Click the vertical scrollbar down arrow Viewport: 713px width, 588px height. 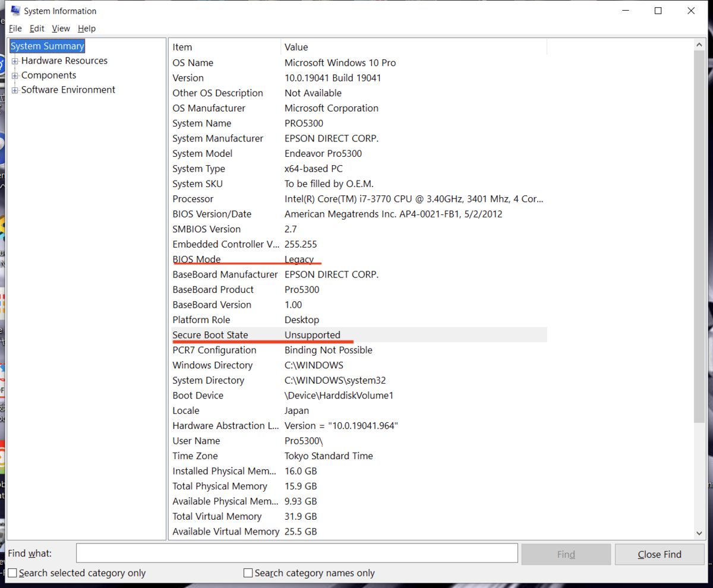click(699, 533)
